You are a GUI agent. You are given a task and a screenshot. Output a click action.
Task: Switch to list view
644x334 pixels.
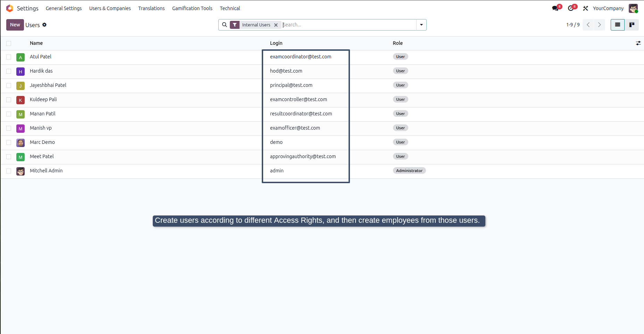point(618,25)
